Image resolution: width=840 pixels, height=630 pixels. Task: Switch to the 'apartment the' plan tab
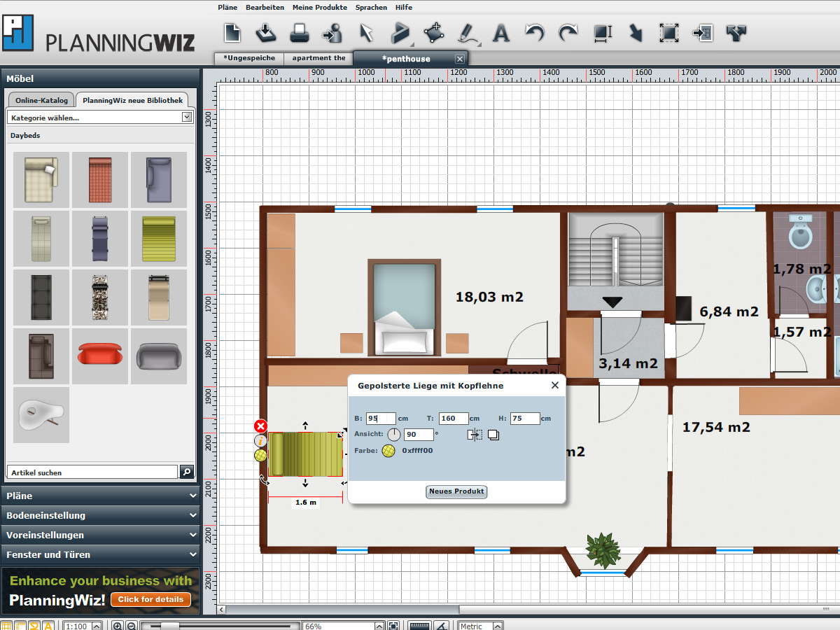point(318,58)
